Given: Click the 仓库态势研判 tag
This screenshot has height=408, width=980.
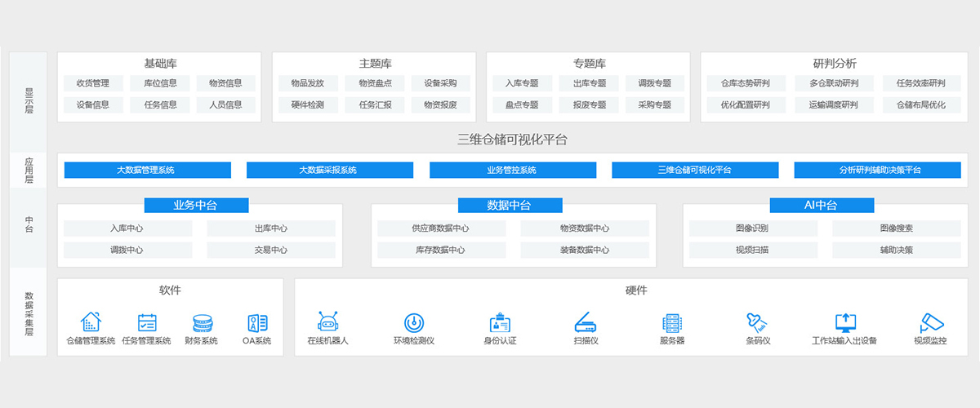Looking at the screenshot, I should click(746, 83).
